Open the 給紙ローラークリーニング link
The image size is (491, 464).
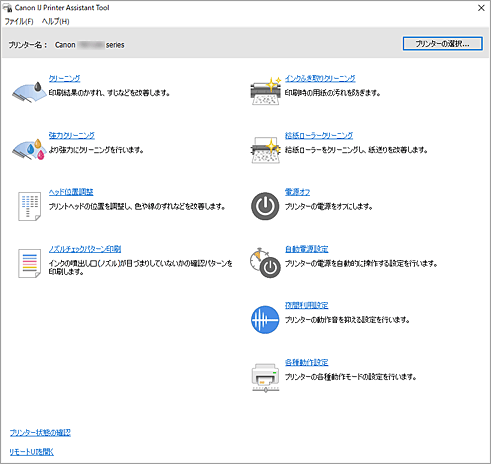319,135
